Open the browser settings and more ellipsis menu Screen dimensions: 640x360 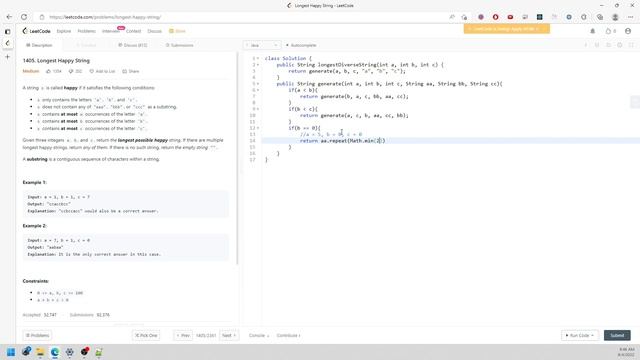tap(631, 17)
